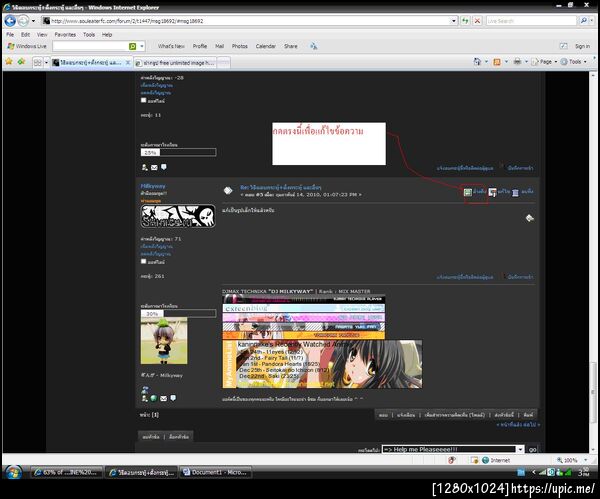
Task: Switch to the free unlimited image hosting tab
Action: pyautogui.click(x=175, y=62)
